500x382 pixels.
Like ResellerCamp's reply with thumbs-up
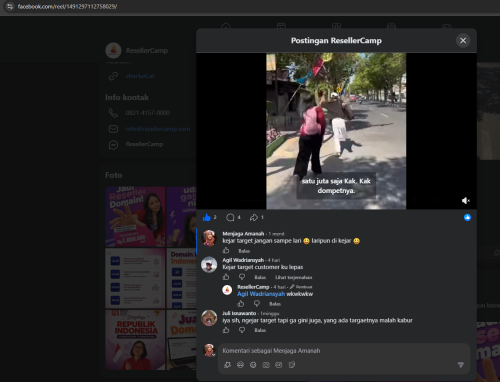pyautogui.click(x=241, y=303)
